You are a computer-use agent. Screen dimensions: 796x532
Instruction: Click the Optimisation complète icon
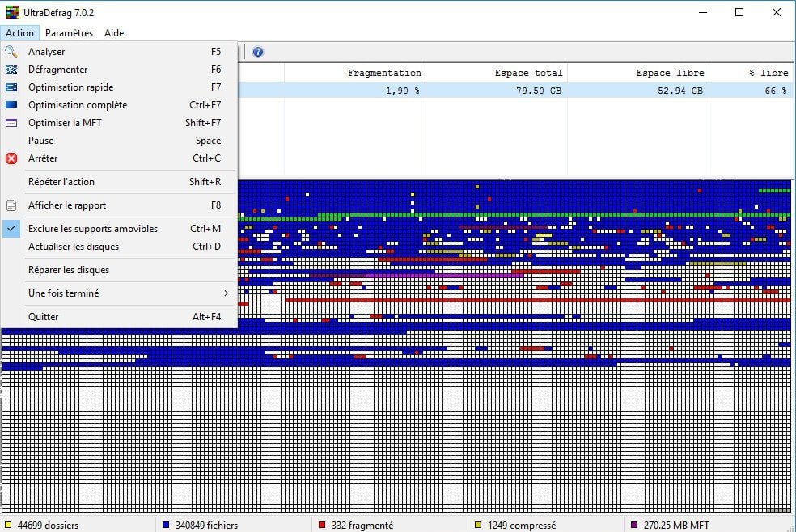point(11,105)
